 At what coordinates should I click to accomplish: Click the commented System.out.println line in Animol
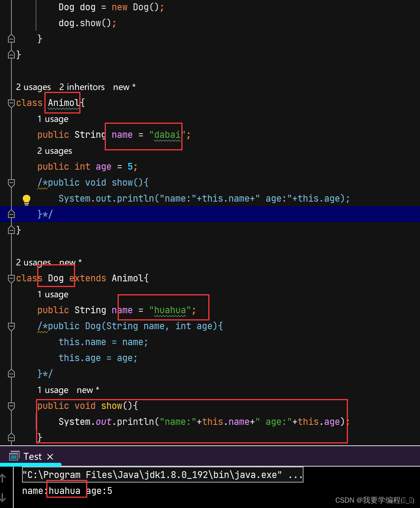click(x=204, y=199)
